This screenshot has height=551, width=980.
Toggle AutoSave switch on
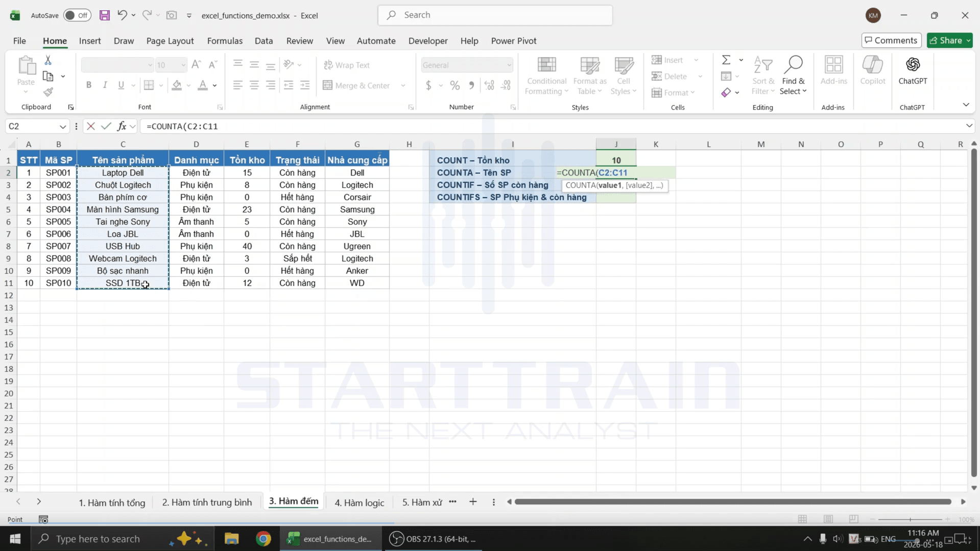77,15
